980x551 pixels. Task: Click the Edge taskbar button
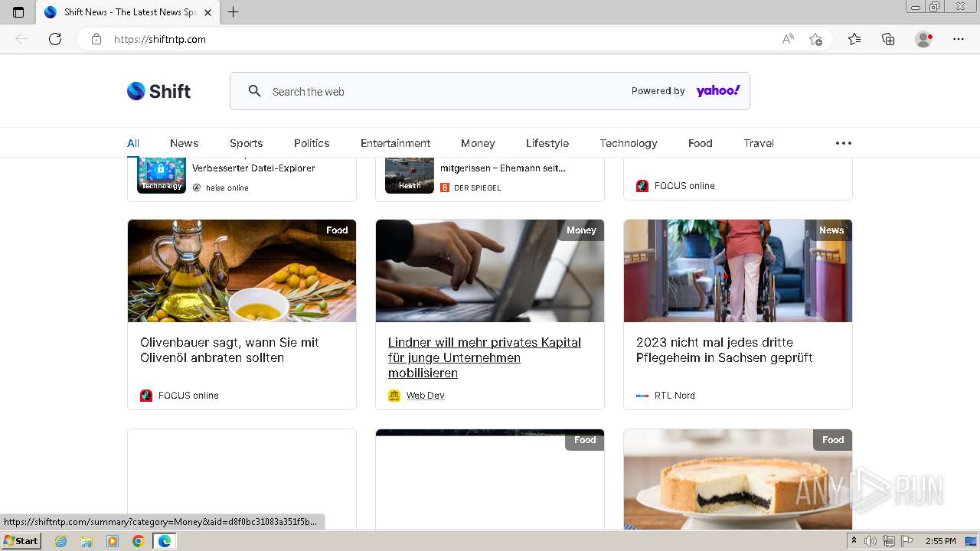click(165, 541)
